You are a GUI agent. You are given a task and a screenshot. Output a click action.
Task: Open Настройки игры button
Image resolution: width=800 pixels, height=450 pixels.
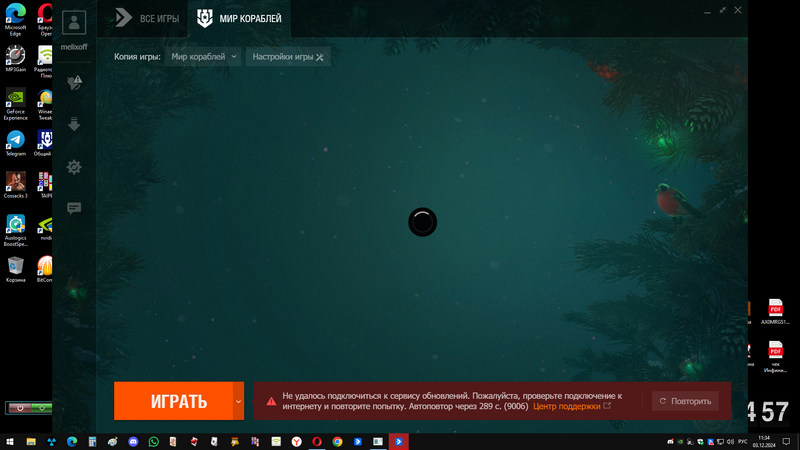288,57
